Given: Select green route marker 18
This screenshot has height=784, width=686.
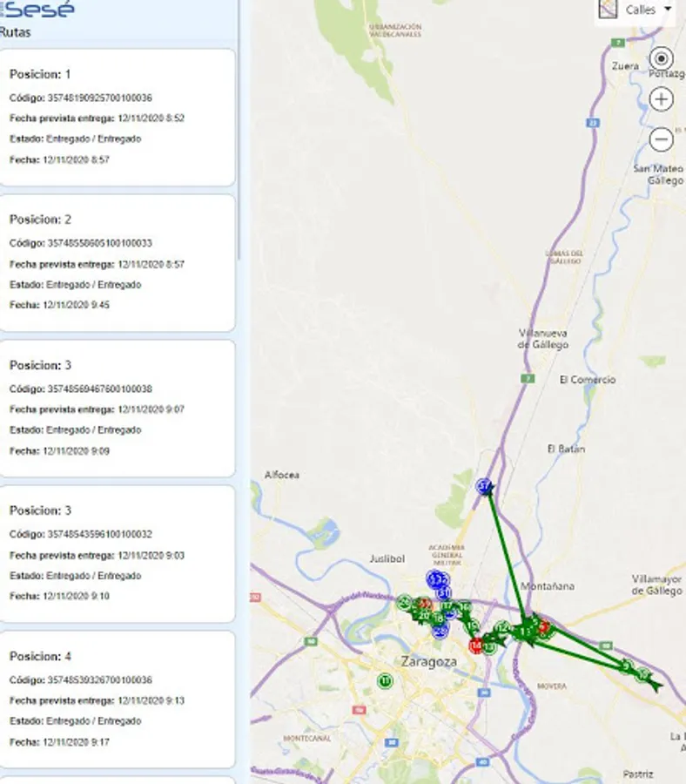Looking at the screenshot, I should [438, 618].
